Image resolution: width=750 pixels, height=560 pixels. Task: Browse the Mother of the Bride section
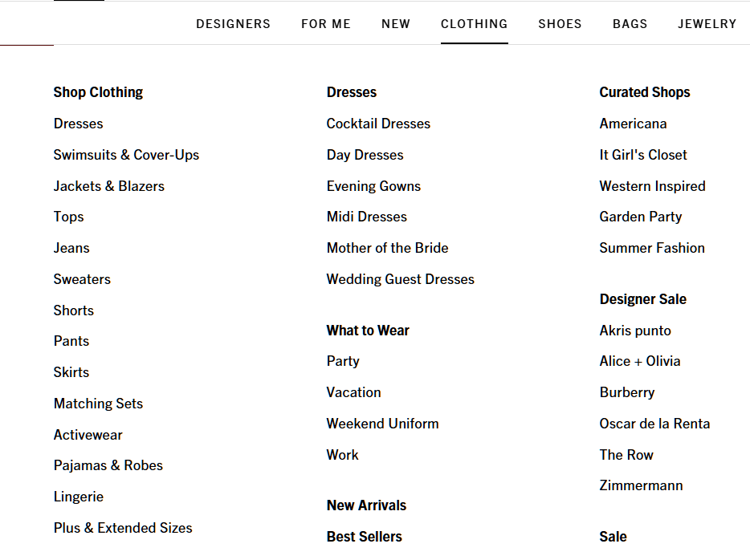tap(387, 248)
